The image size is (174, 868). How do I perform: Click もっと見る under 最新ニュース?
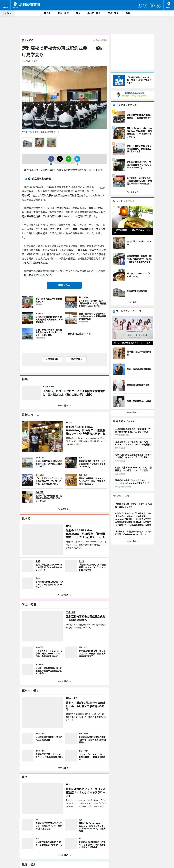64,509
